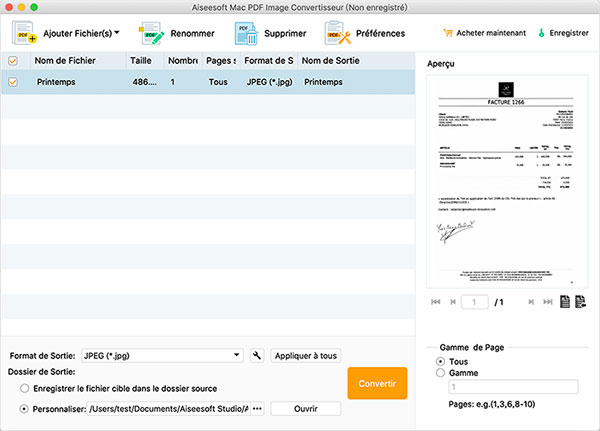Open the Ajouter Fichier(s) dropdown arrow
The width and height of the screenshot is (600, 431).
click(117, 33)
